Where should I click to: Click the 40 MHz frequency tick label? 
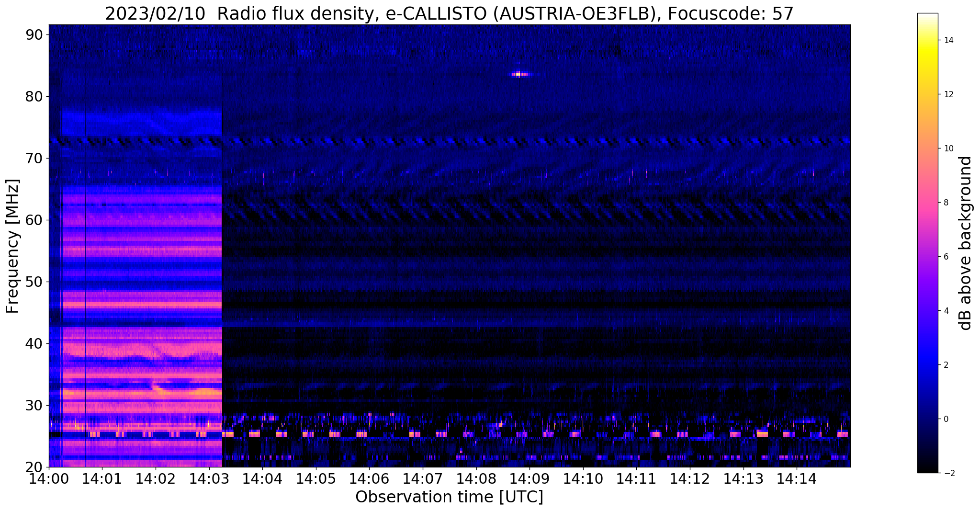[34, 343]
